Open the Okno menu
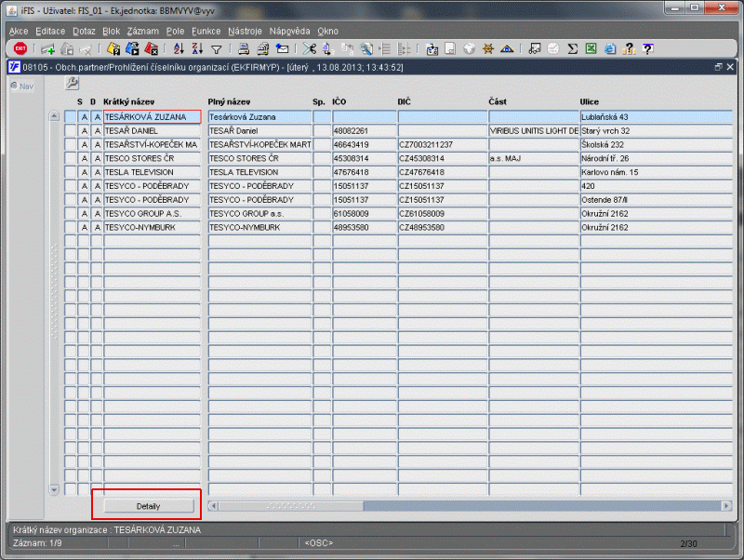This screenshot has height=560, width=744. (328, 32)
